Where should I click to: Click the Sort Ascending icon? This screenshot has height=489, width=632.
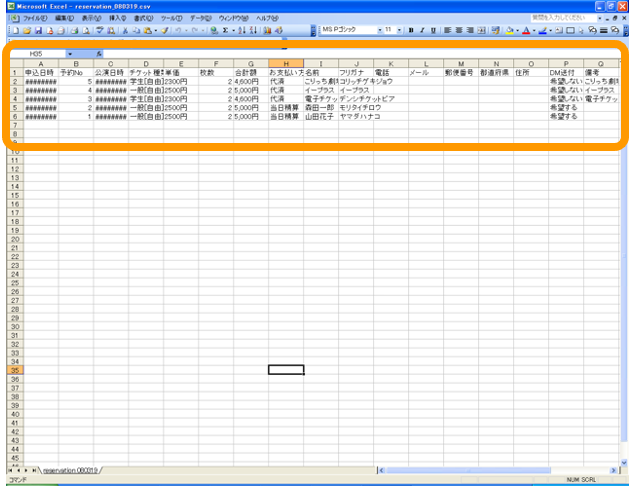[x=240, y=31]
